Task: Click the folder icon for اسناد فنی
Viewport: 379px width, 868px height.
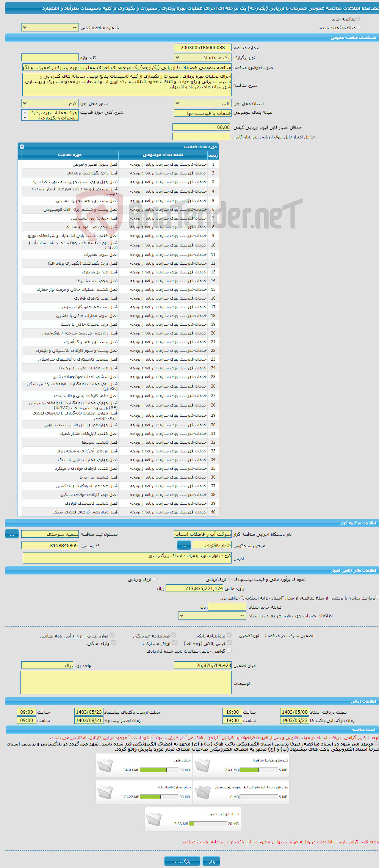Action: pyautogui.click(x=105, y=766)
